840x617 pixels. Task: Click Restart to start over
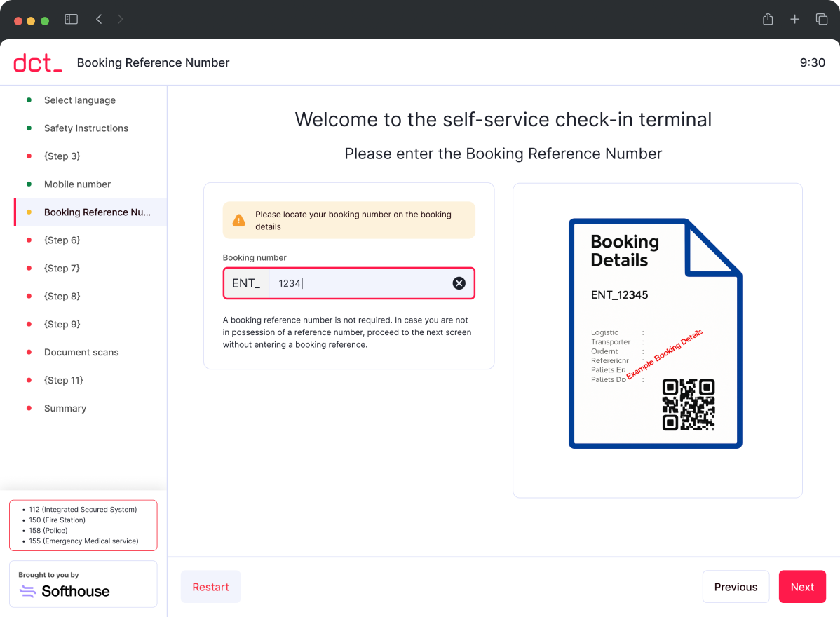click(210, 587)
